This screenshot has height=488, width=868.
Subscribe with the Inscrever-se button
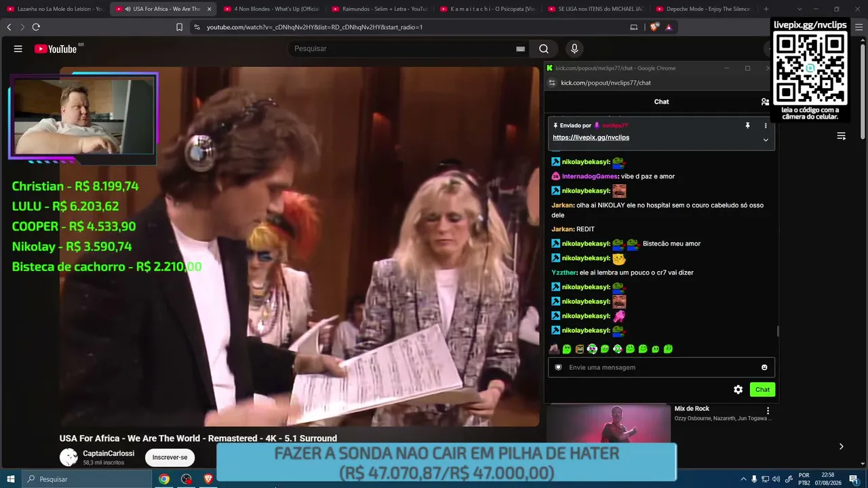click(170, 457)
